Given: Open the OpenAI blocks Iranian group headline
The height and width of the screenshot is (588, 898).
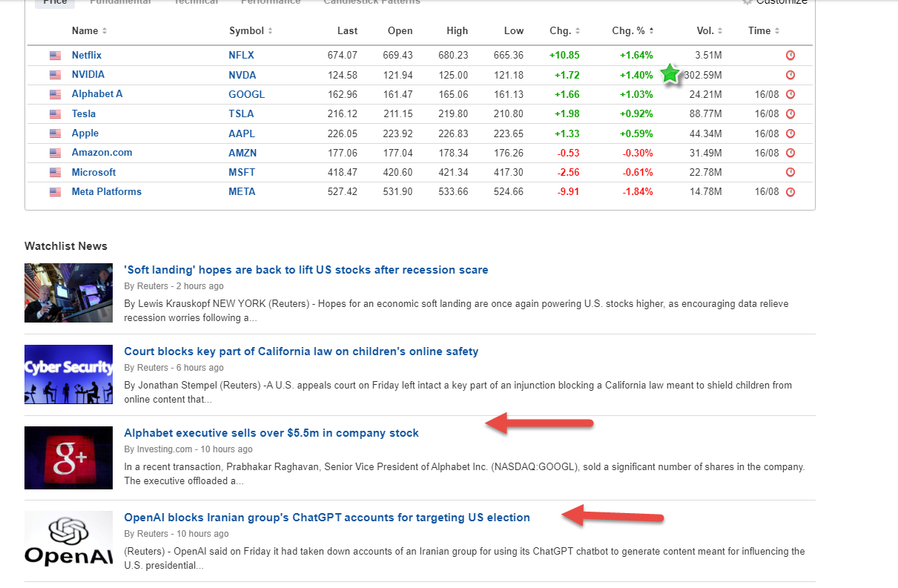Looking at the screenshot, I should pyautogui.click(x=327, y=518).
